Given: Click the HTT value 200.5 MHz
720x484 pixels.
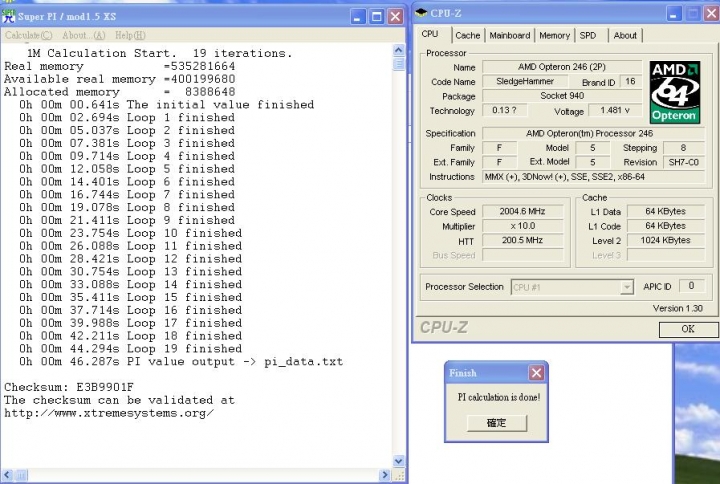Looking at the screenshot, I should point(523,240).
